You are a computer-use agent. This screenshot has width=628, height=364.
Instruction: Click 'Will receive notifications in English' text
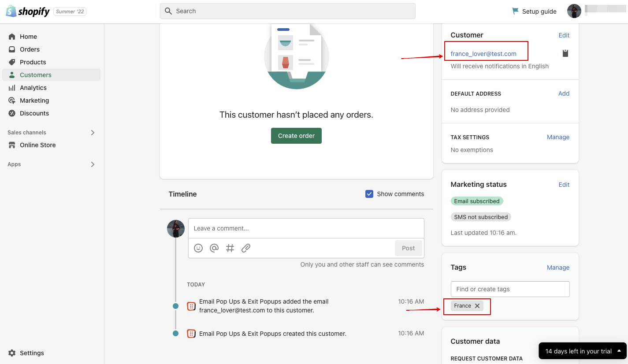pyautogui.click(x=499, y=66)
